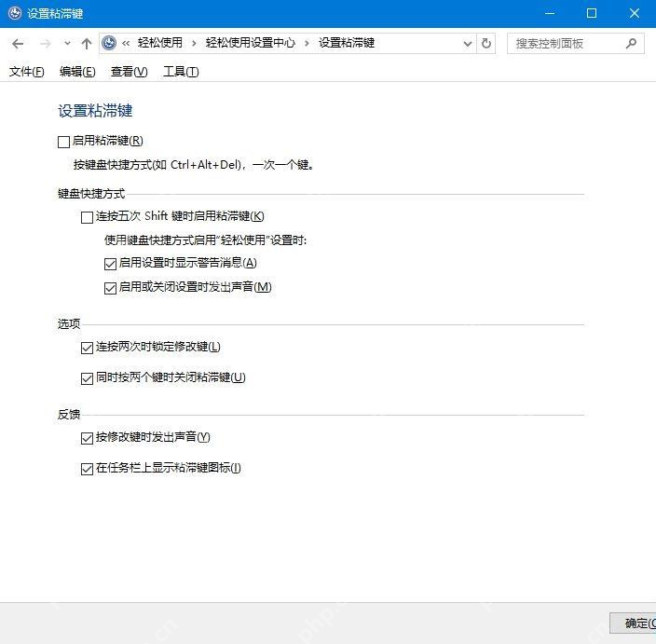
Task: Open the 查看(V) menu
Action: [x=129, y=72]
